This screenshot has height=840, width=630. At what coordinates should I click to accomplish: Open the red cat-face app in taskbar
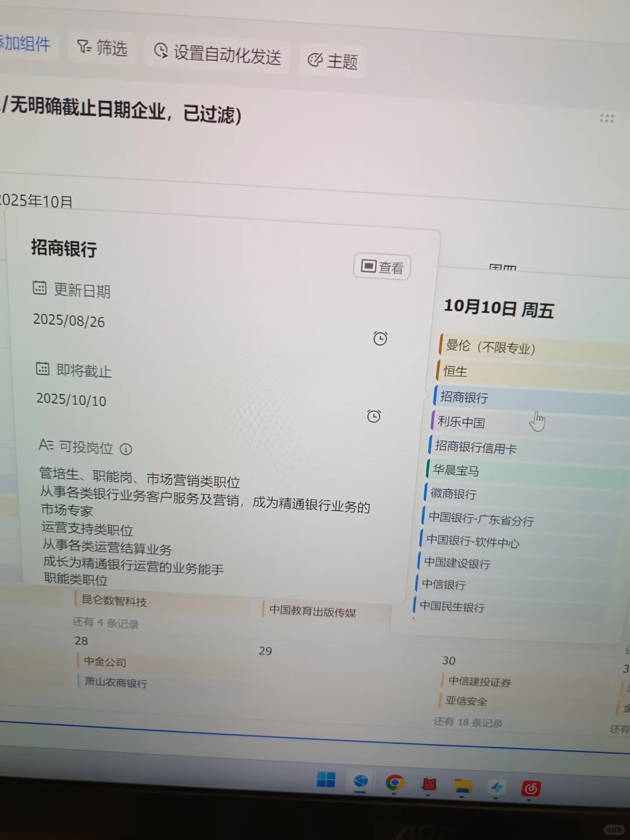(429, 785)
